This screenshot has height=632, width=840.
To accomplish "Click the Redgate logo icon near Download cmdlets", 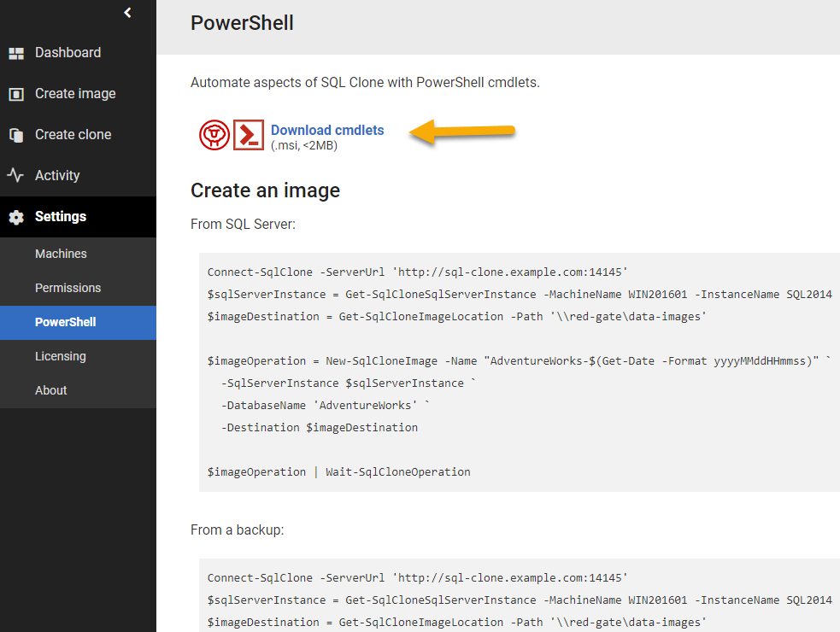I will (214, 134).
